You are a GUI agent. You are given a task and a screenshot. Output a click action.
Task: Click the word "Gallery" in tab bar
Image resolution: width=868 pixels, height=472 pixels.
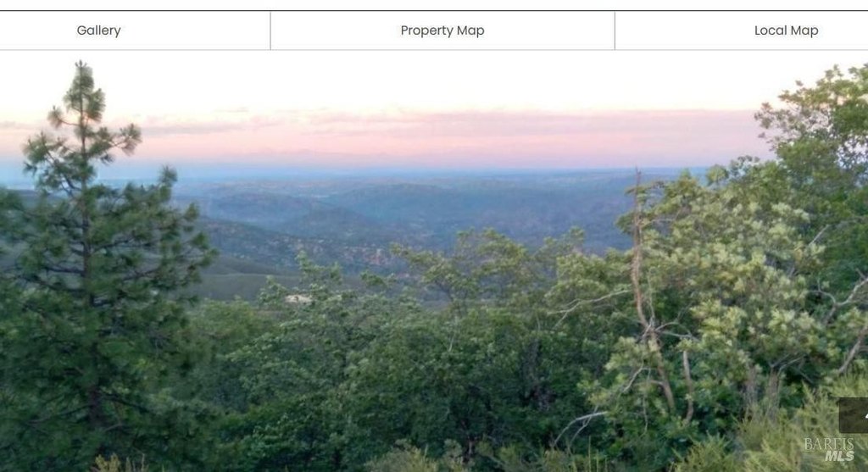tap(98, 31)
